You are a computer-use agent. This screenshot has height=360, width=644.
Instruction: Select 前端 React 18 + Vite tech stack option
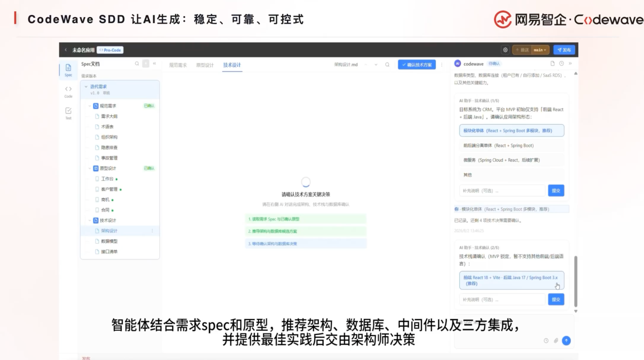point(511,280)
